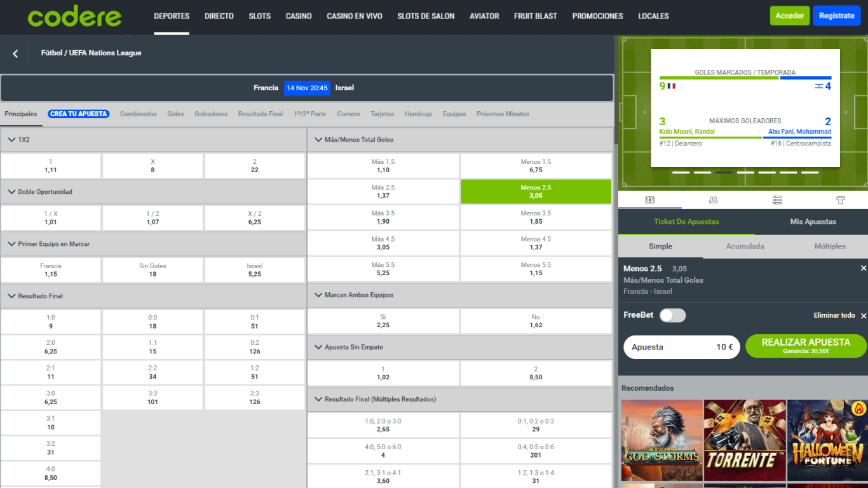The height and width of the screenshot is (488, 868).
Task: Collapse the Doble Oportunidad section
Action: coord(153,191)
